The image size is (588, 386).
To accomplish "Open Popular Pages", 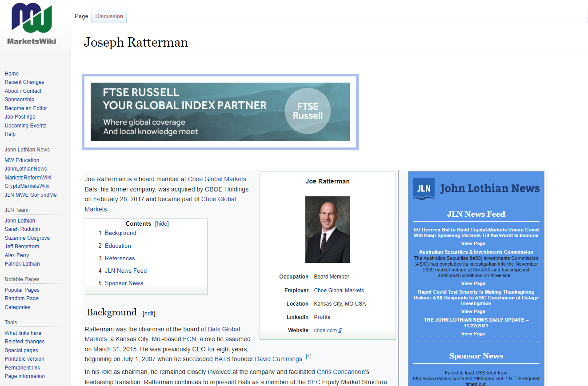I will 22,290.
